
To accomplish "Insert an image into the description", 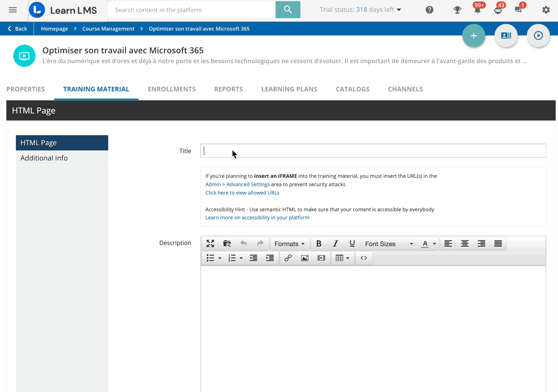I will pos(305,258).
